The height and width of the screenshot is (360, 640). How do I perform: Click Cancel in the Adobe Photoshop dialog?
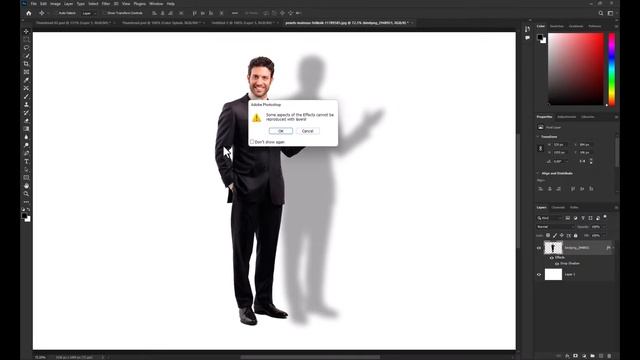click(x=308, y=131)
